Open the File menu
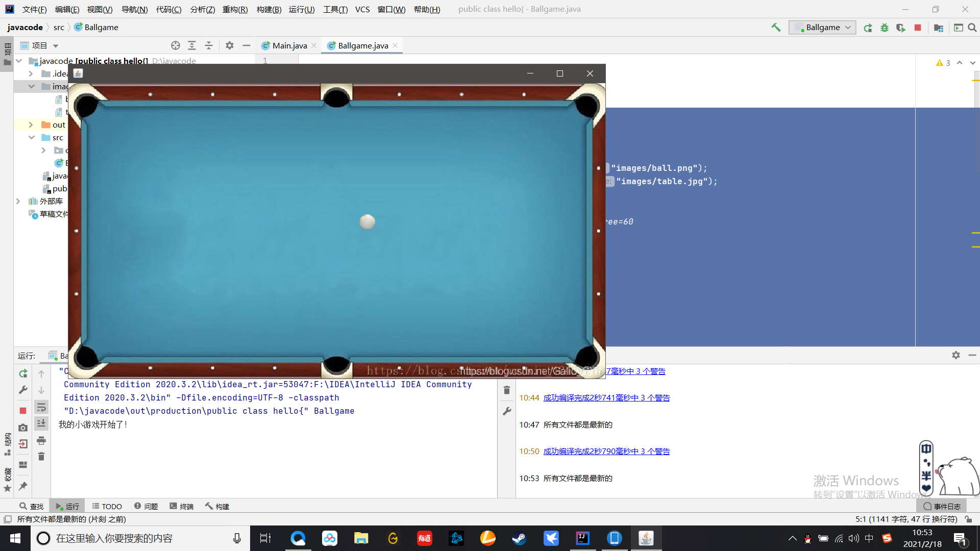Image resolution: width=980 pixels, height=551 pixels. [34, 9]
